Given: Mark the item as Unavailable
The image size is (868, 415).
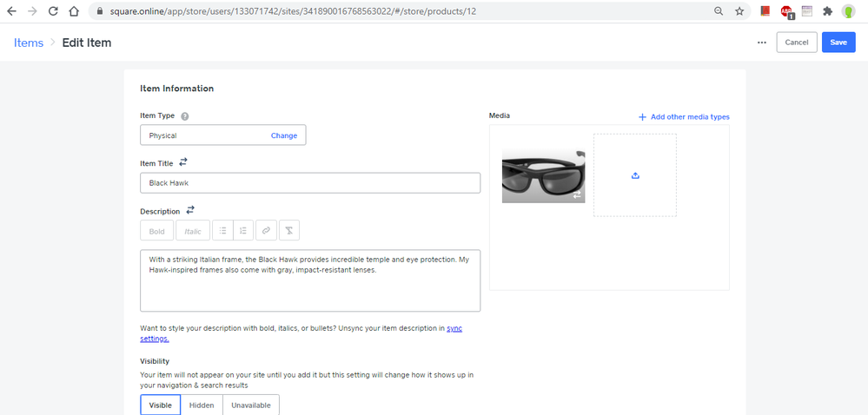Looking at the screenshot, I should click(251, 405).
